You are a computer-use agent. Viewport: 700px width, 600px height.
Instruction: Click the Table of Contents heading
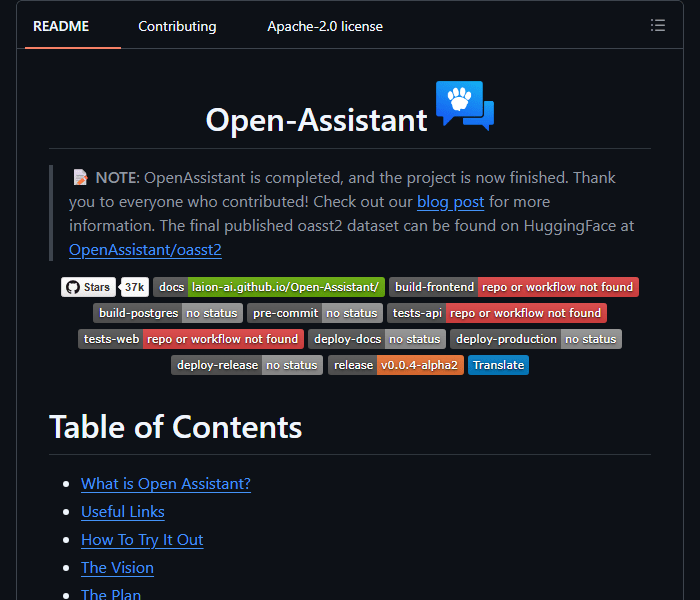pos(175,427)
